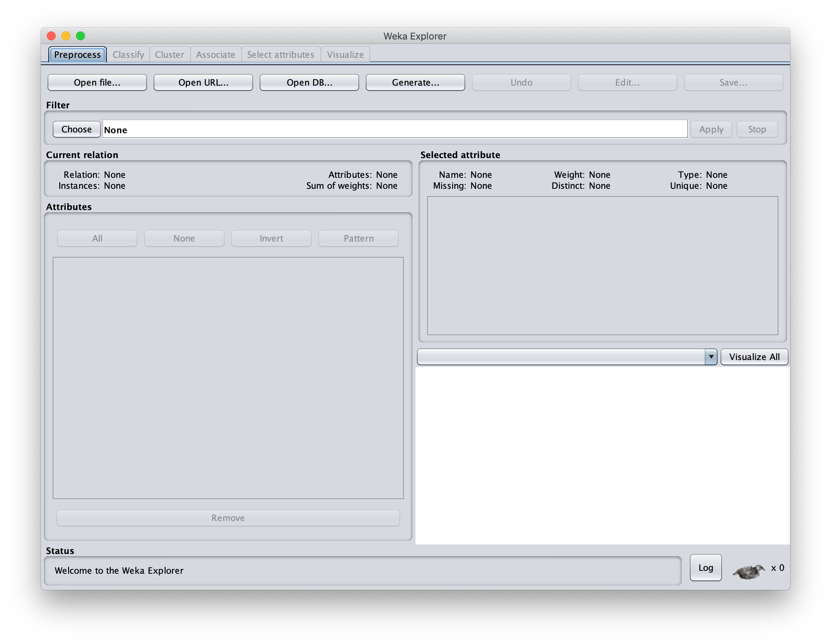Stop the running filter
This screenshot has height=644, width=831.
tap(757, 130)
